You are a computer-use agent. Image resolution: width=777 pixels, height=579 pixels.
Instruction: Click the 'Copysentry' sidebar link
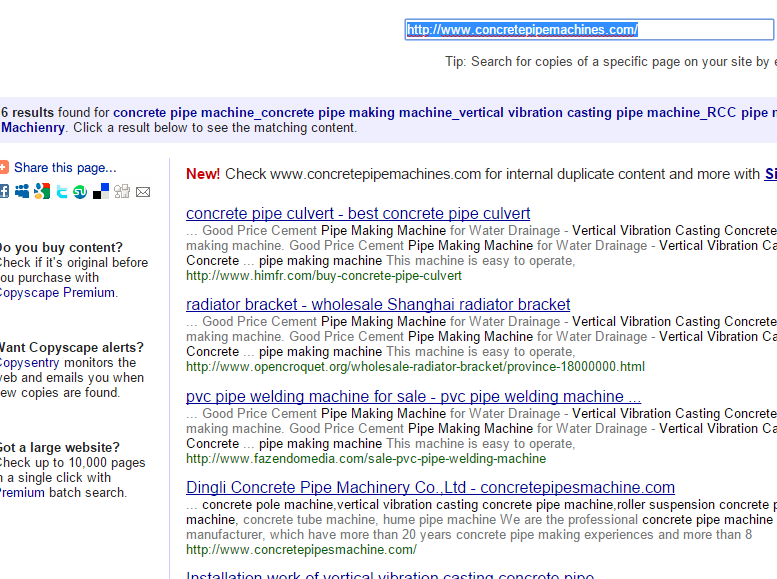[29, 363]
